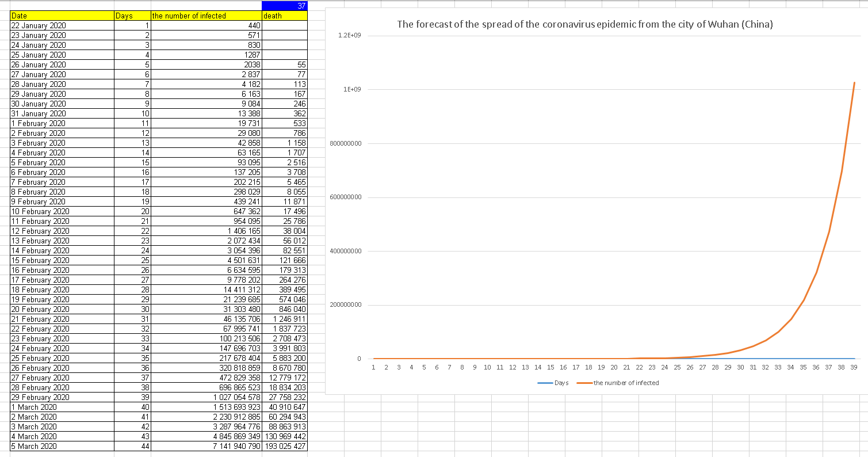Click the infected value 93 095
Viewport: 868px width, 457px height.
(x=206, y=163)
